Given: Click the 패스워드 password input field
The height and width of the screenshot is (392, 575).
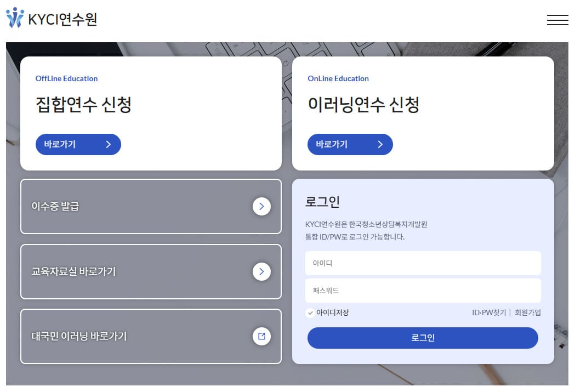Looking at the screenshot, I should 423,291.
